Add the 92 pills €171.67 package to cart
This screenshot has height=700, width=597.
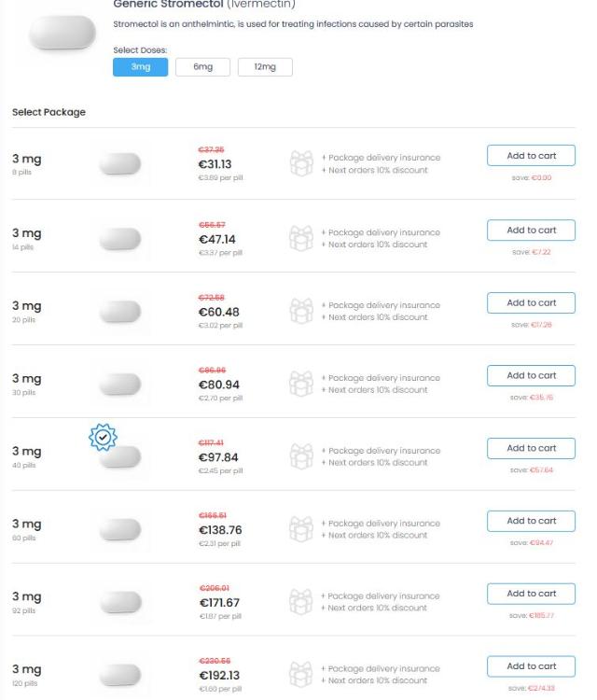coord(531,594)
